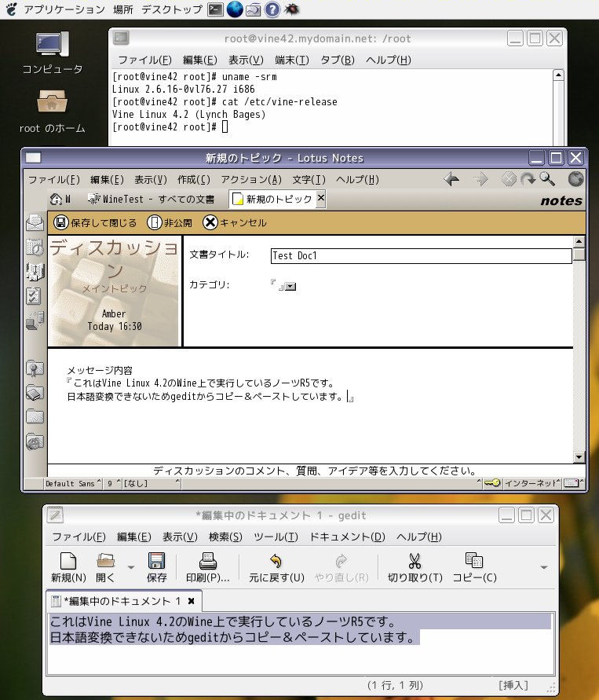
Task: Click the Notes stop icon
Action: coord(508,179)
